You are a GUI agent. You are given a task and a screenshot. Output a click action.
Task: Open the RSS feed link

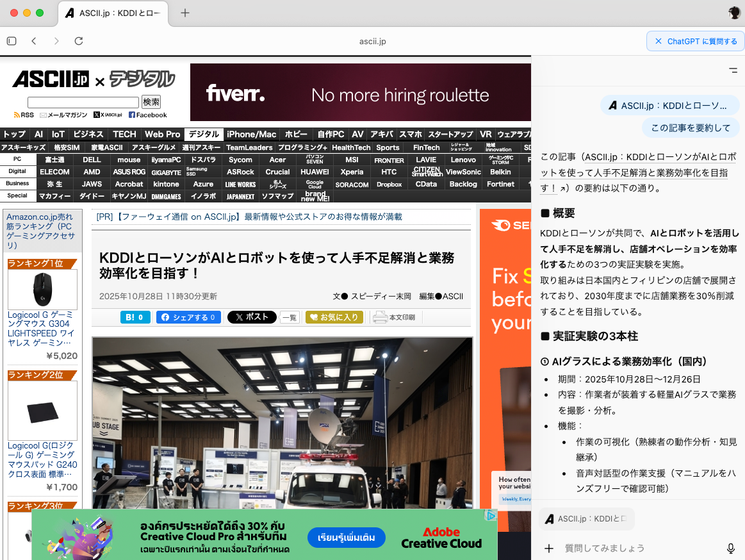click(24, 115)
